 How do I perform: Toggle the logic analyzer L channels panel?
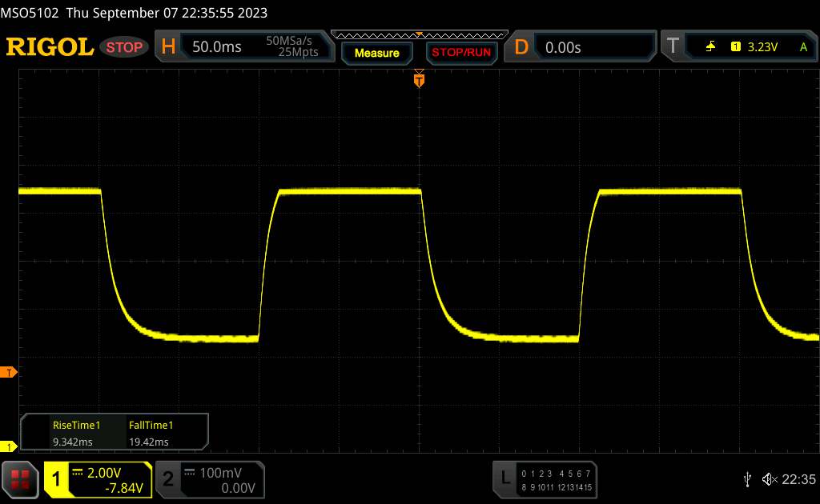(545, 478)
